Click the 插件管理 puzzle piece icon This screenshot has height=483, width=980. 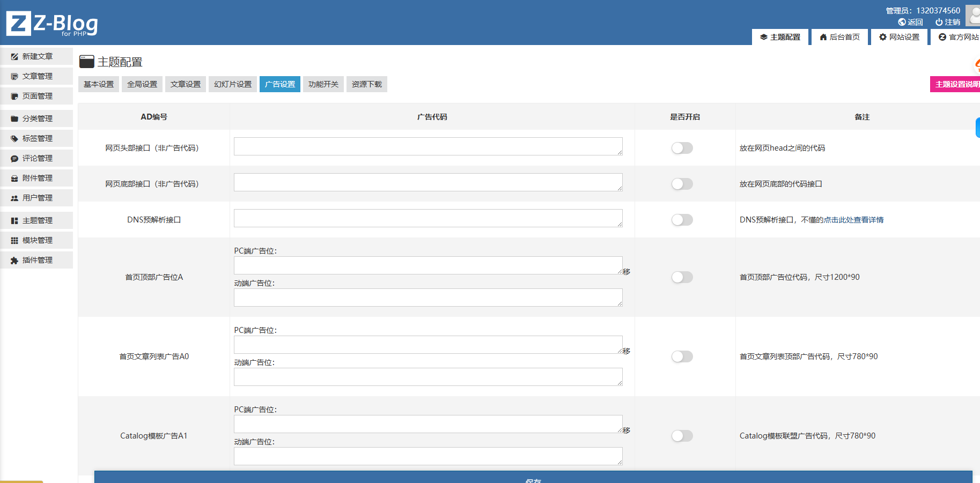pos(14,260)
